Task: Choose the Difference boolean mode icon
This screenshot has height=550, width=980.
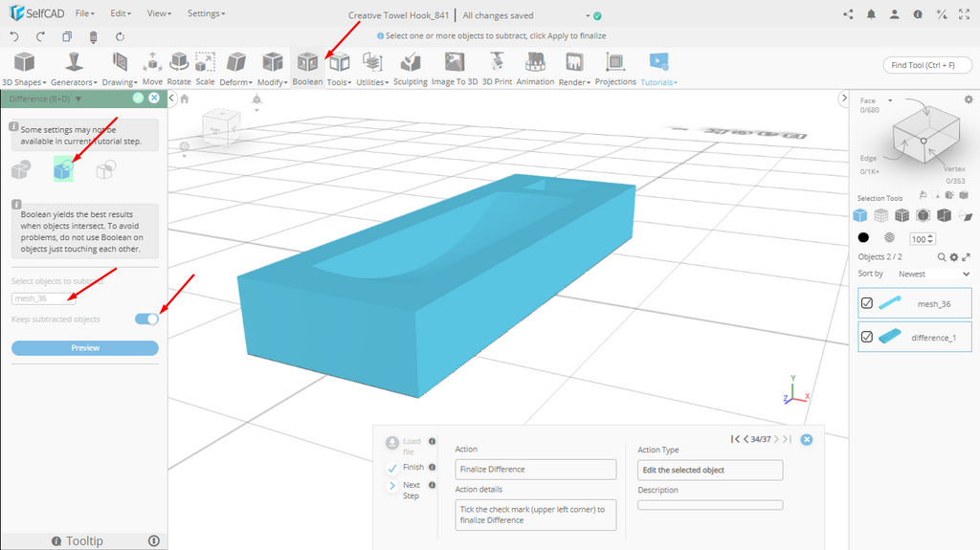Action: coord(63,169)
